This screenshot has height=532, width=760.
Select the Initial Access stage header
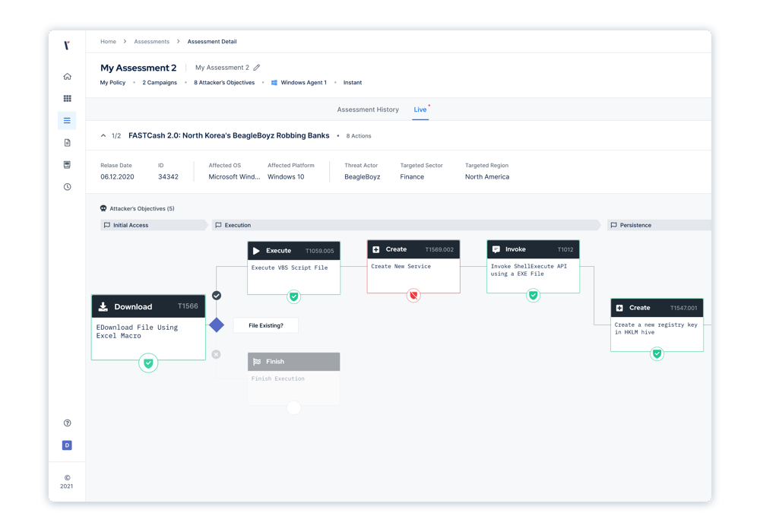click(x=154, y=225)
